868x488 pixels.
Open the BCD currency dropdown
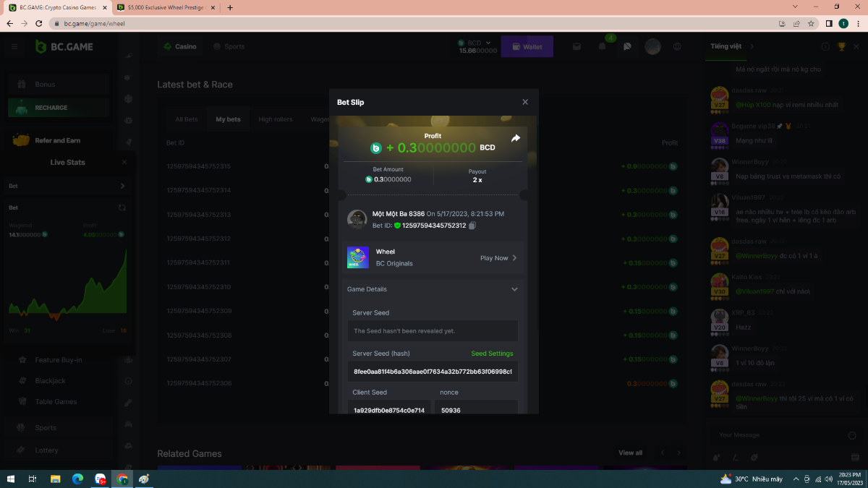(478, 43)
